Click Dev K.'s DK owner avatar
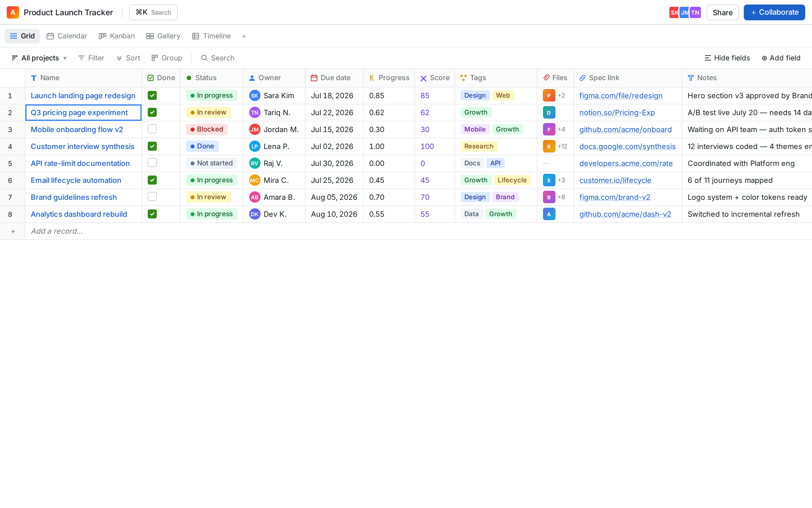The height and width of the screenshot is (508, 812). (x=255, y=214)
